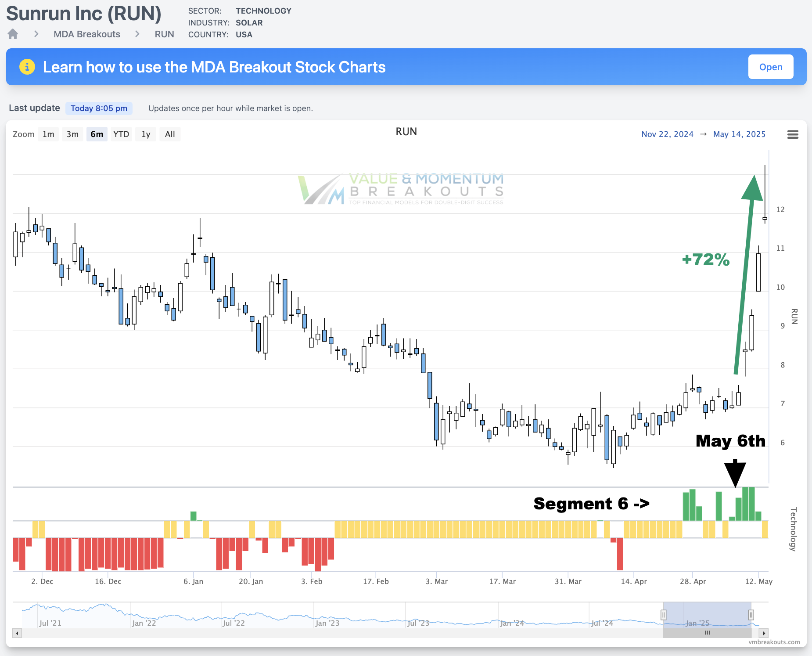Set chart zoom to 3m
Viewport: 812px width, 656px height.
[x=72, y=134]
